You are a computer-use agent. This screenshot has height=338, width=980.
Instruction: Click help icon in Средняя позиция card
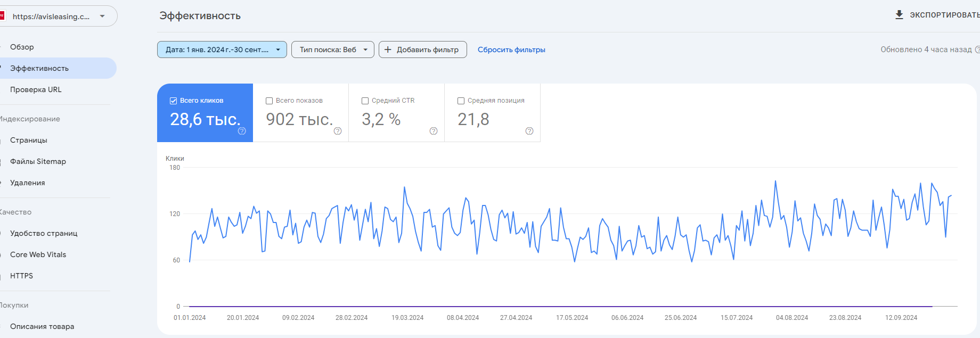pos(529,131)
